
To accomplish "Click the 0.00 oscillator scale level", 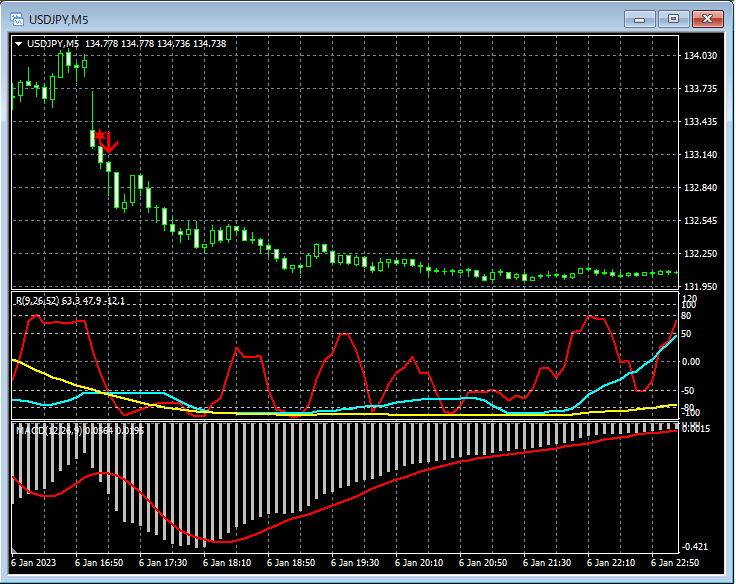I will pos(690,361).
